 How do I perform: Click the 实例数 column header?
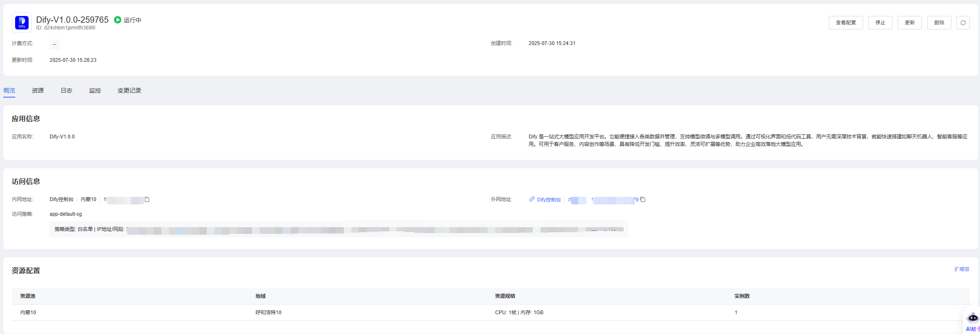pyautogui.click(x=742, y=296)
